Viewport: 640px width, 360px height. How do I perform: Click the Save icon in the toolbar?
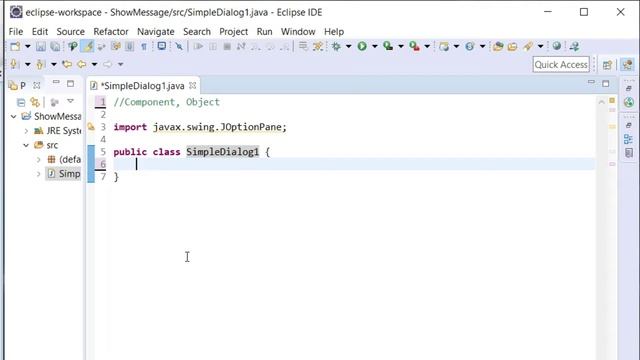pyautogui.click(x=40, y=47)
